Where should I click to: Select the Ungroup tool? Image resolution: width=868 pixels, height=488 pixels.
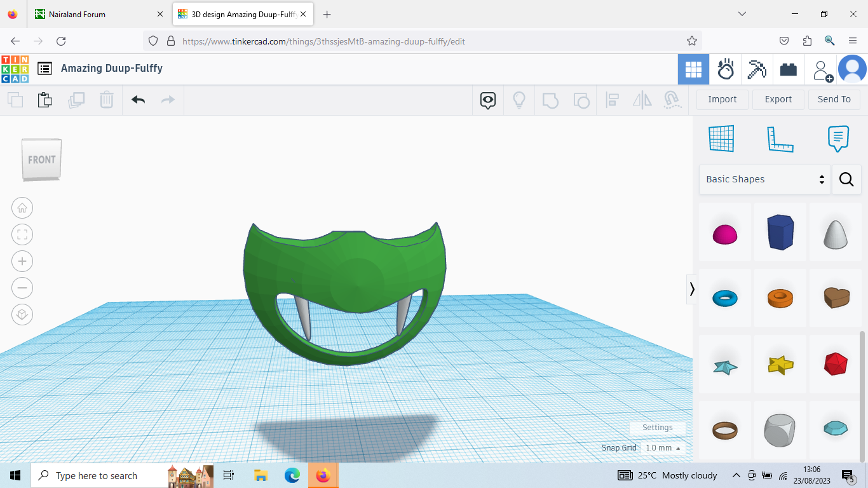point(581,100)
